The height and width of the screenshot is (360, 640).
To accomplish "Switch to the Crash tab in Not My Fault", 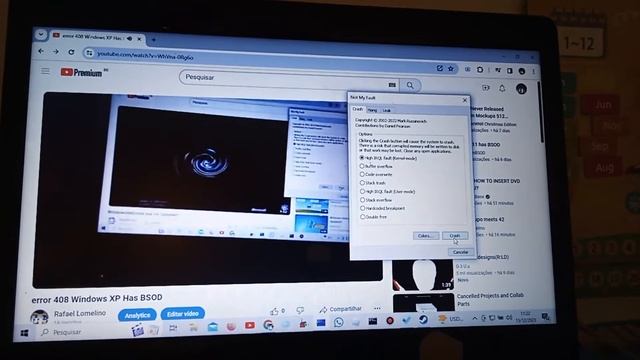I will (x=358, y=109).
